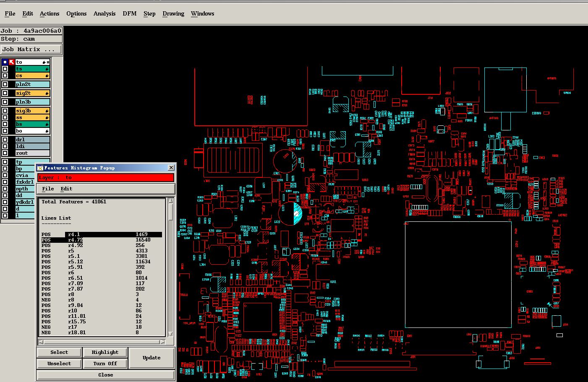Click the hand icon on the 'bs' layer
This screenshot has width=588, height=382.
[x=47, y=124]
